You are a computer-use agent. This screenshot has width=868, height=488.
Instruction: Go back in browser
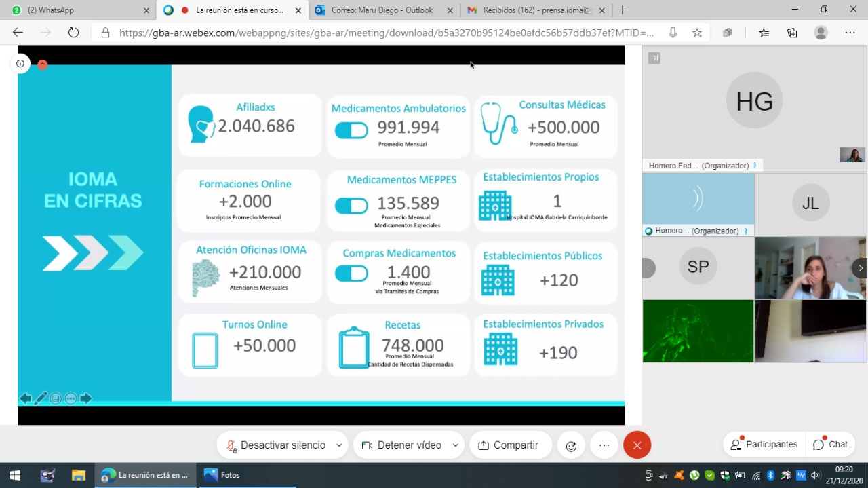18,33
